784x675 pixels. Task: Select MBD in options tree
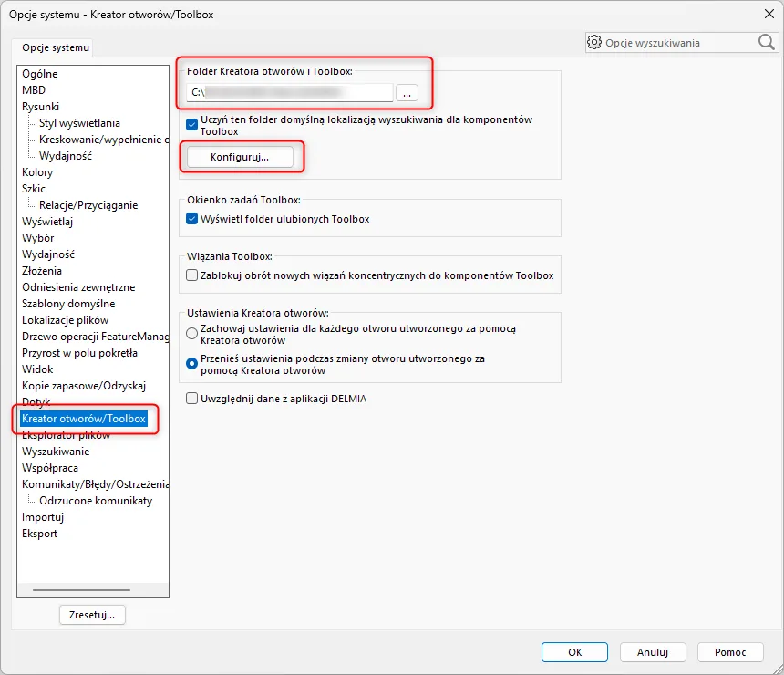tap(34, 90)
